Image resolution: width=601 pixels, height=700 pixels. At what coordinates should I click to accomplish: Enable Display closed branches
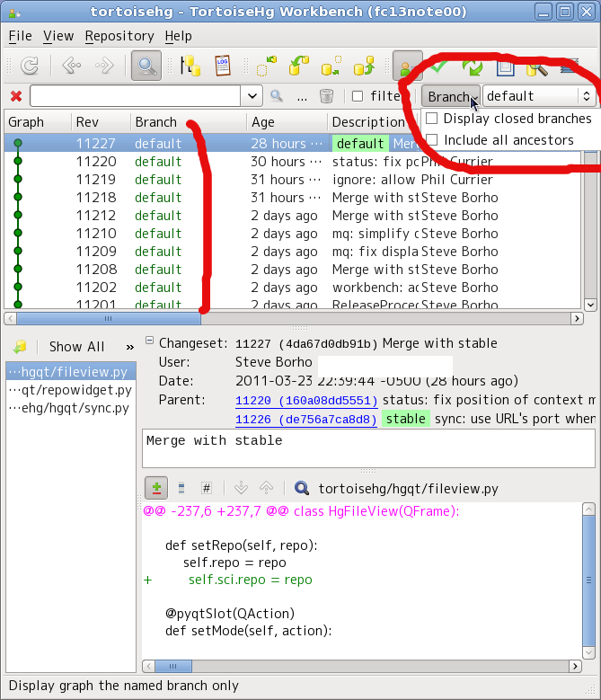[509, 119]
